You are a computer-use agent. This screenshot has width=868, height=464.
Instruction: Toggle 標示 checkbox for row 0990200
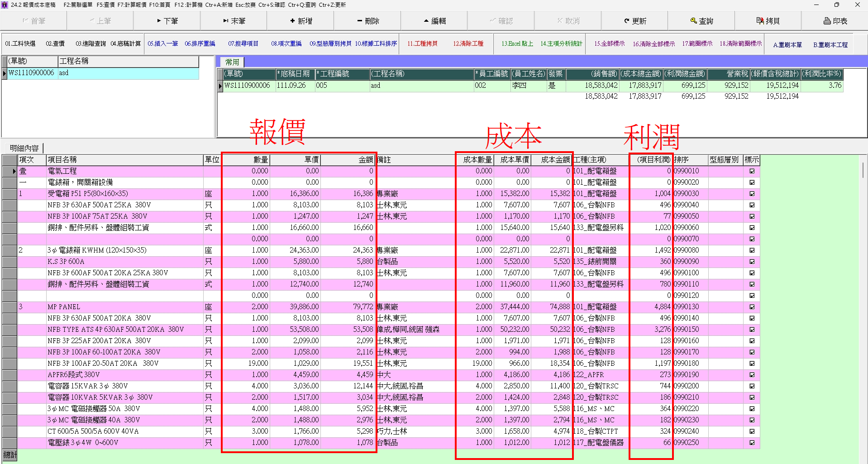752,386
